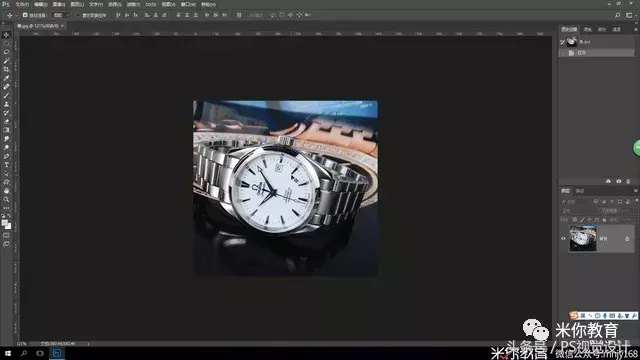This screenshot has height=360, width=640.
Task: Open the History panel flyout menu
Action: 636,29
